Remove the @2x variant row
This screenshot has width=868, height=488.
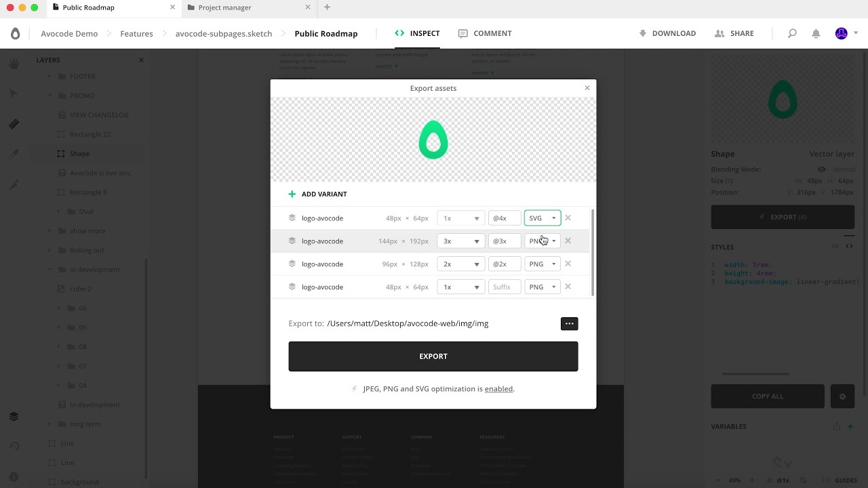click(x=568, y=264)
